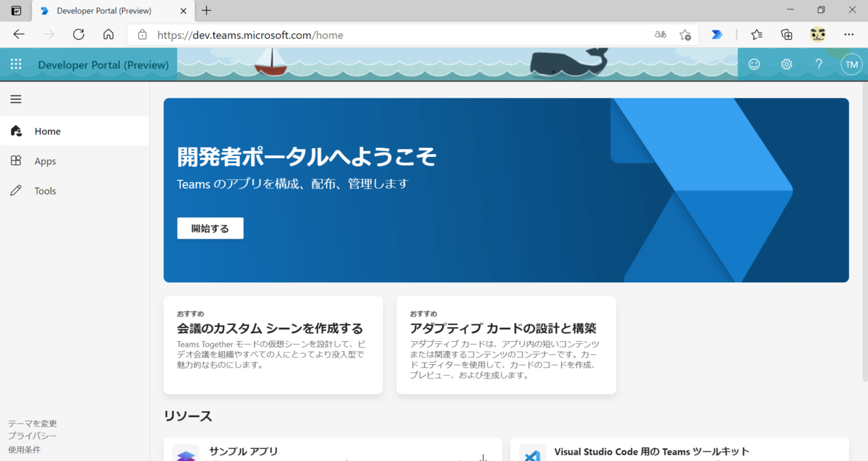
Task: Click the Teams のアプリを構成、配布、管理します subtitle
Action: coord(293,184)
